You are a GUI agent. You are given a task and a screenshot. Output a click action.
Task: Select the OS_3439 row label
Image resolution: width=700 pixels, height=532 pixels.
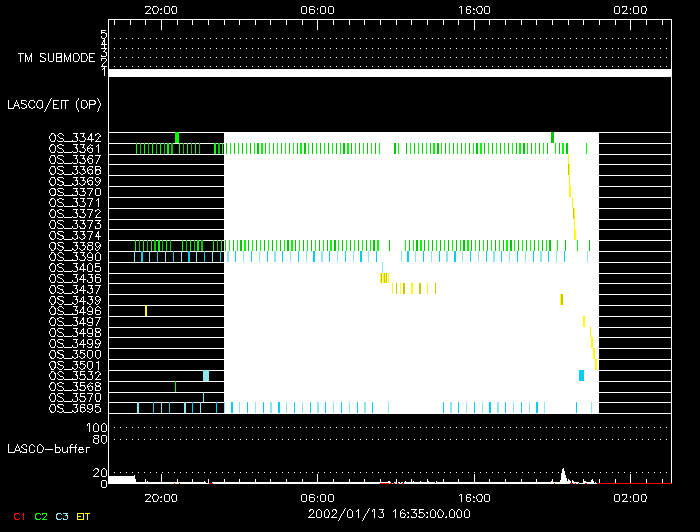[75, 300]
